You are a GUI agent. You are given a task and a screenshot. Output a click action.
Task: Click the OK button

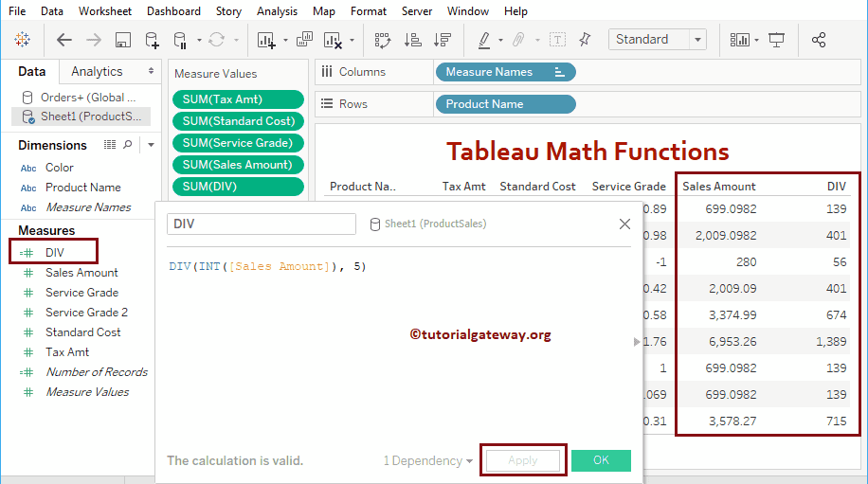coord(601,460)
